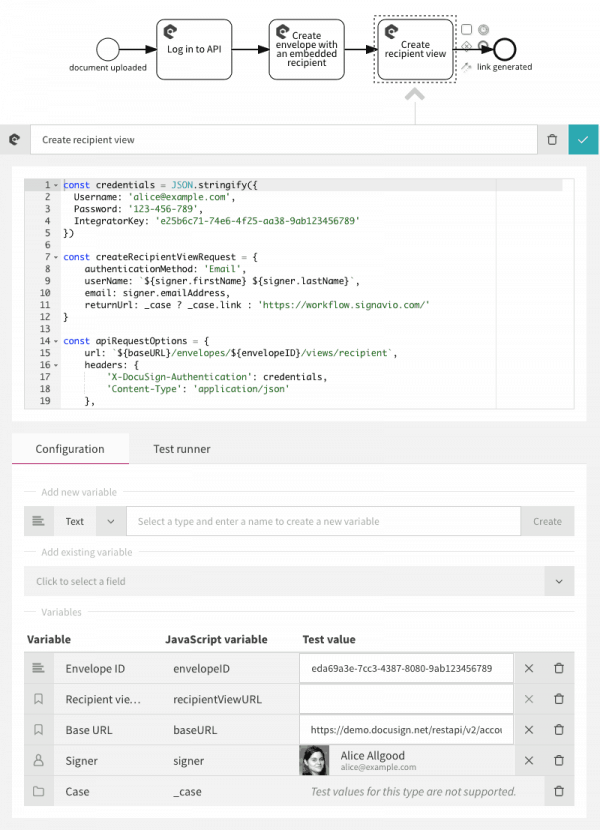Clear the Envelope ID test value with the X

pos(528,668)
